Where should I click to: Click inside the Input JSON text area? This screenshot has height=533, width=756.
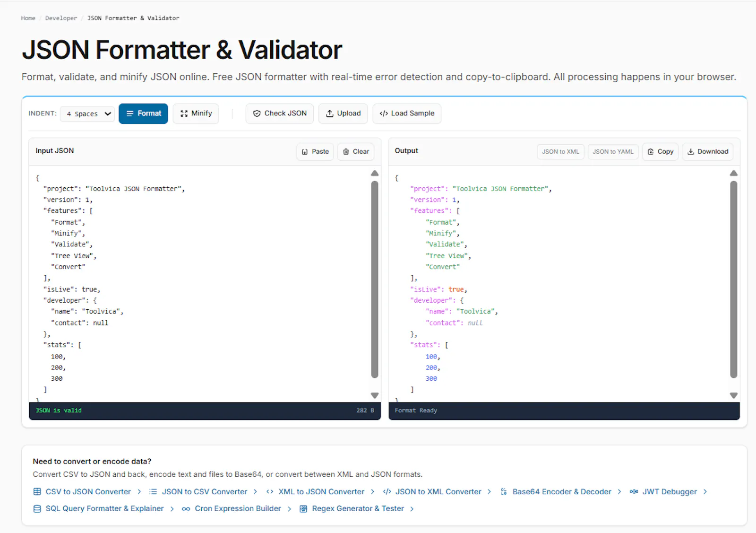tap(201, 284)
